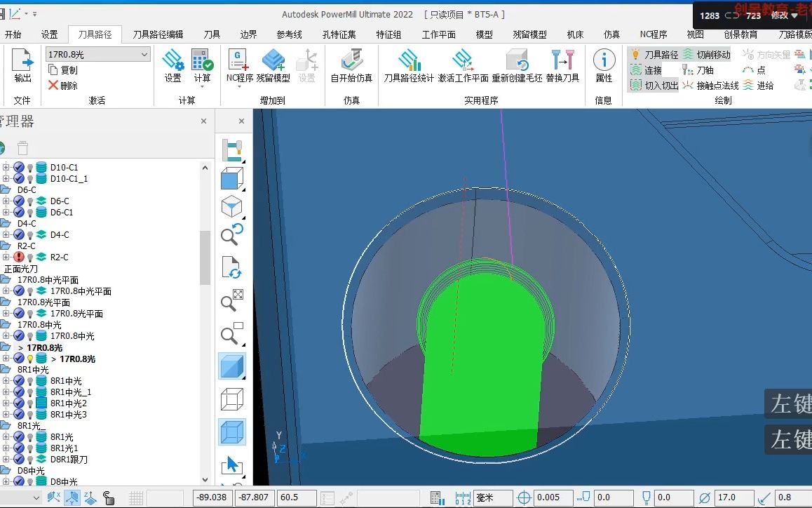812x508 pixels.
Task: Click the 计算 calculate toolpath icon
Action: coord(202,65)
